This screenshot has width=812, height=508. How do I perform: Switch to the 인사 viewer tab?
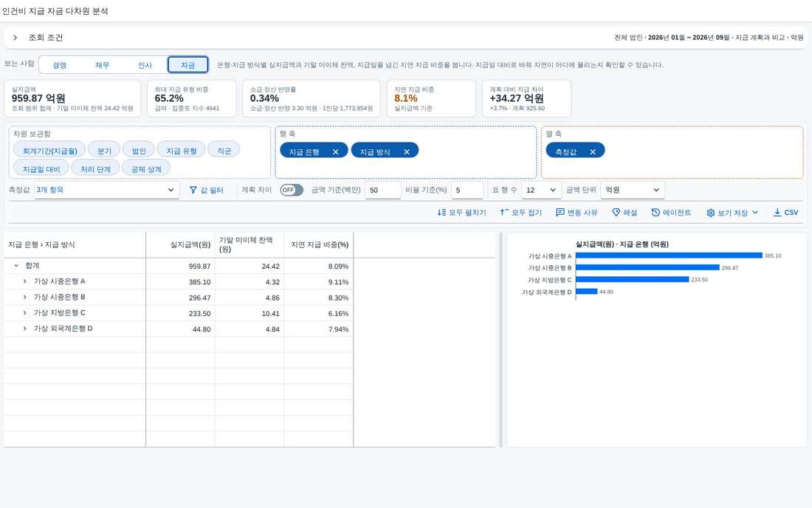tap(145, 65)
